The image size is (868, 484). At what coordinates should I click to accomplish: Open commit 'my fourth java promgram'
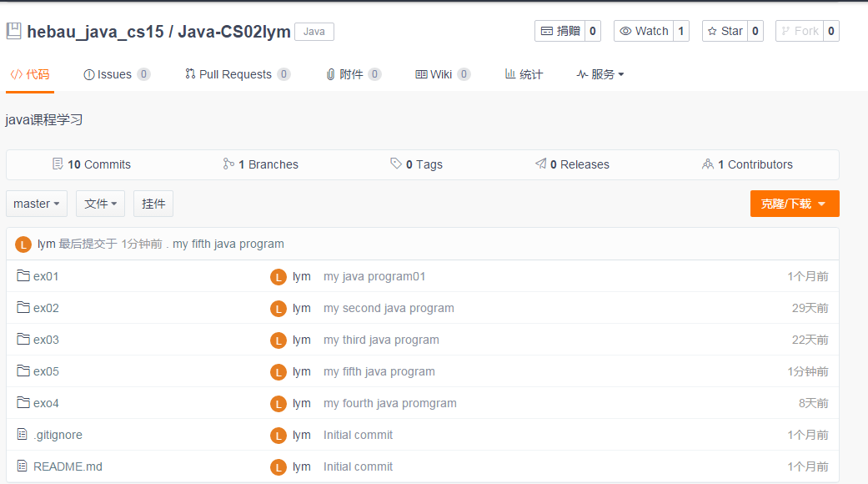(390, 403)
